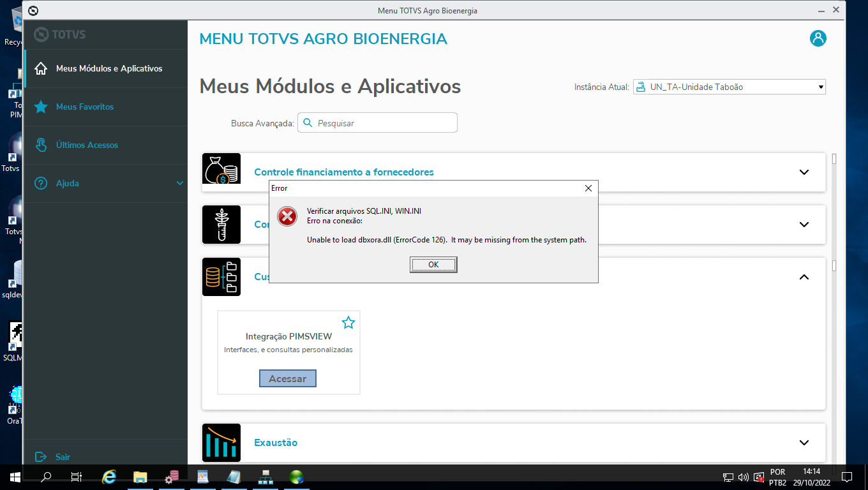Open Ajuda menu item

pos(68,183)
